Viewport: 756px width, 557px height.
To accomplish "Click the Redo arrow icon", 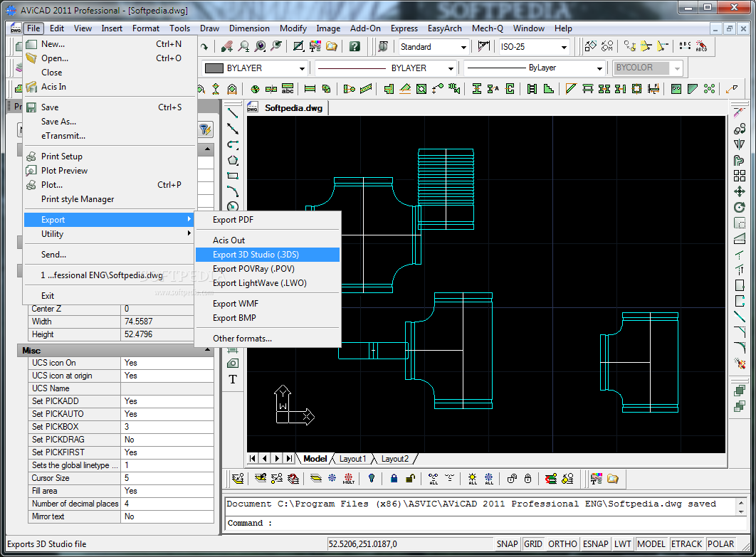I will point(204,47).
